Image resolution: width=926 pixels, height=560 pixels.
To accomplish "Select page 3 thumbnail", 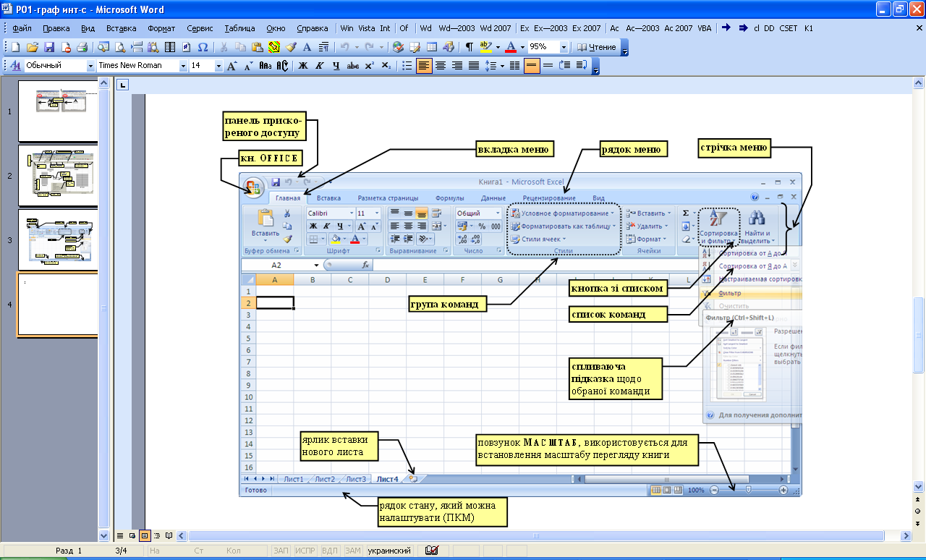I will [58, 239].
